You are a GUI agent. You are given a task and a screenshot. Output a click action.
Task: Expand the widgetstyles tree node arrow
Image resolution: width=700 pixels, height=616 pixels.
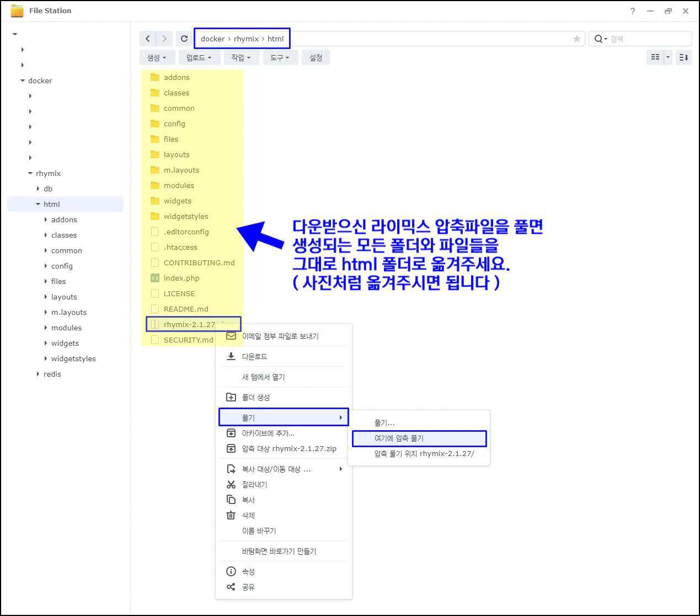coord(46,358)
